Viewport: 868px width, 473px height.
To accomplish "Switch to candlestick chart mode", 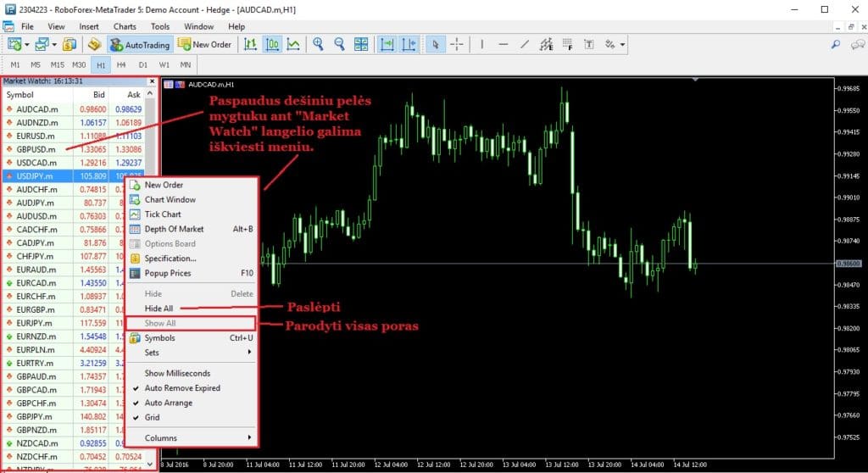I will click(x=272, y=45).
